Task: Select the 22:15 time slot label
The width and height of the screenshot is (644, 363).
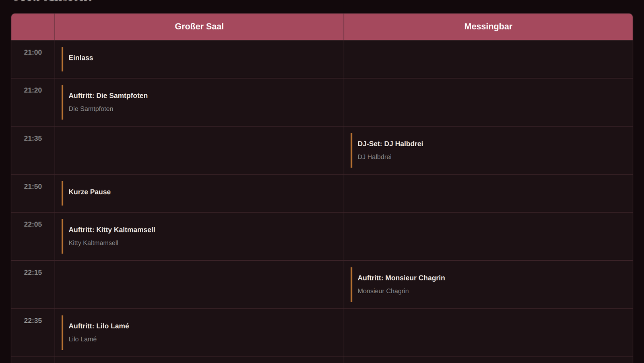Action: [33, 272]
